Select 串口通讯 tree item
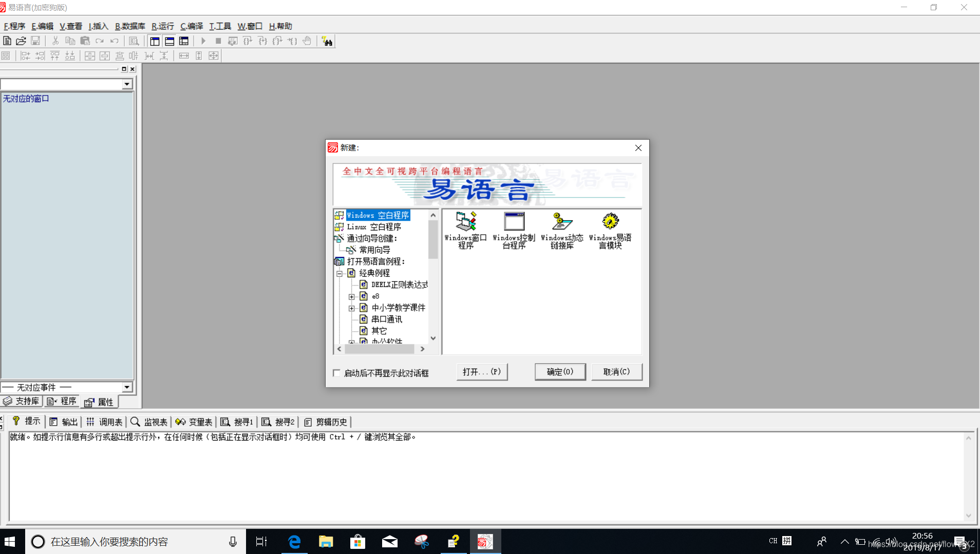Screen dimensions: 980x554 pos(386,320)
